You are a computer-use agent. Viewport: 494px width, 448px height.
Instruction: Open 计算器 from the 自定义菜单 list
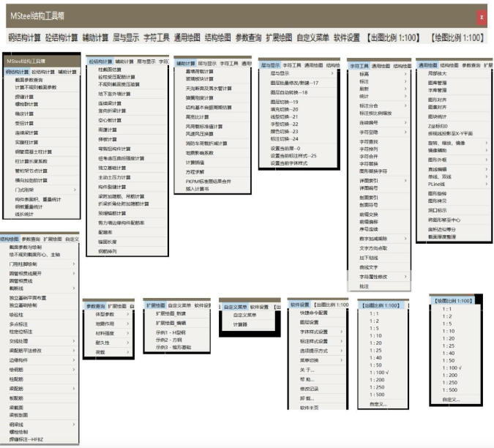pos(240,324)
